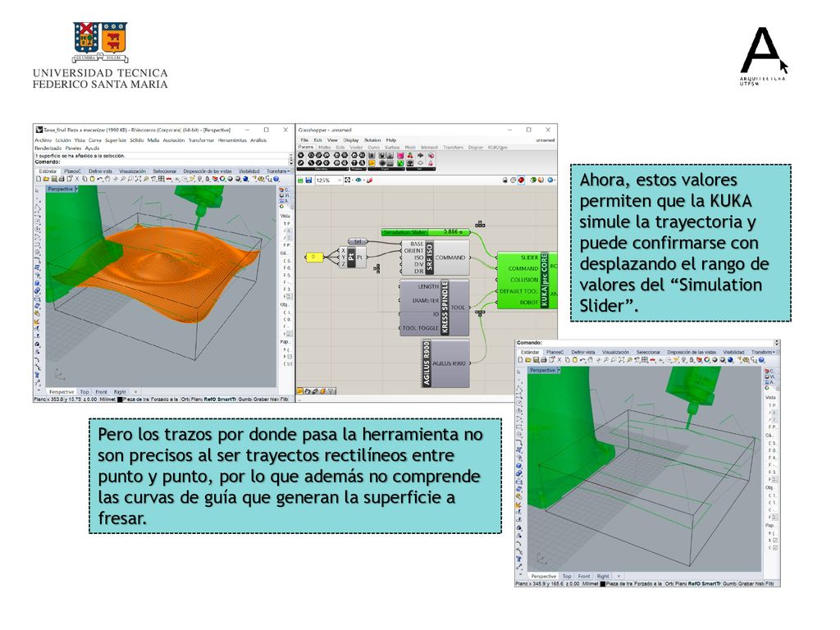This screenshot has height=630, width=840.
Task: Add new viewport tab (+) in Tarea_final Rhino window
Action: (x=135, y=392)
